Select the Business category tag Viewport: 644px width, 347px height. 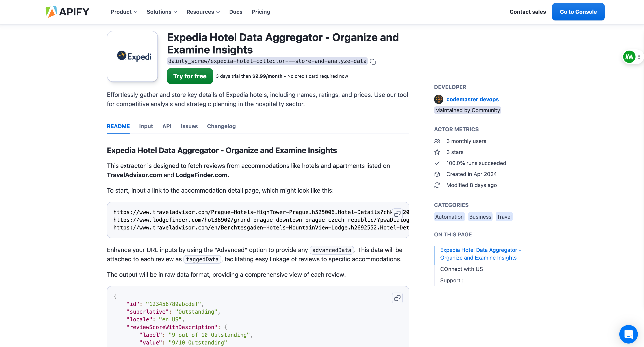(480, 217)
